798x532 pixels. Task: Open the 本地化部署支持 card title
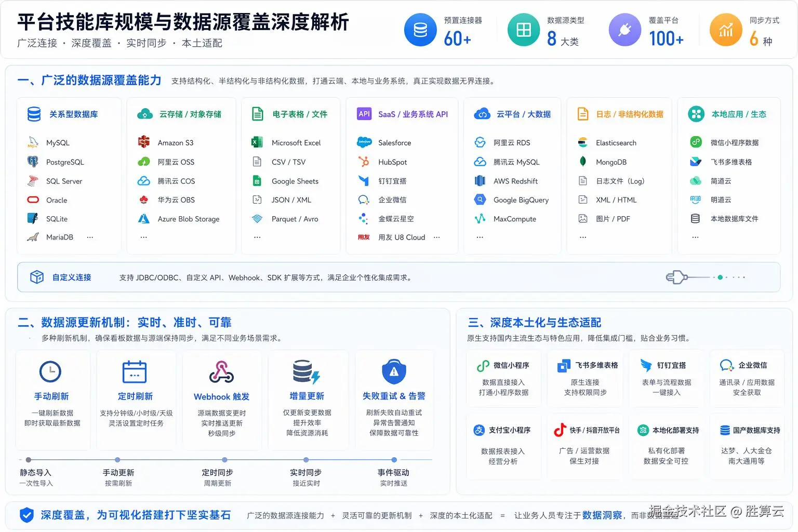coord(675,430)
